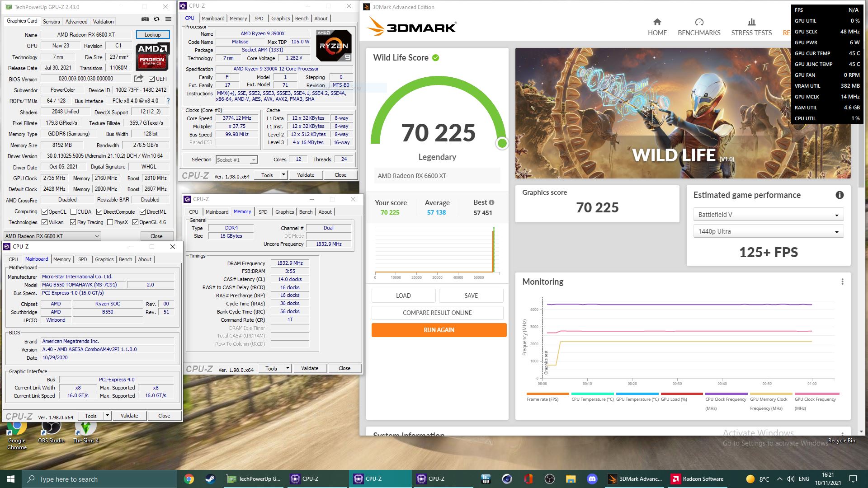This screenshot has width=868, height=488.
Task: Open the GPU selector dropdown showing AMD Radeon RX 6600 XT
Action: 52,236
